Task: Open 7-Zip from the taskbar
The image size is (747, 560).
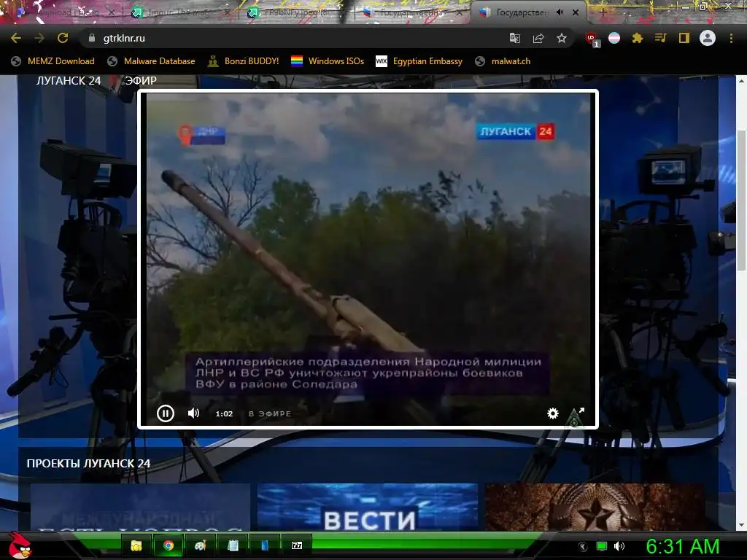Action: pos(297,545)
